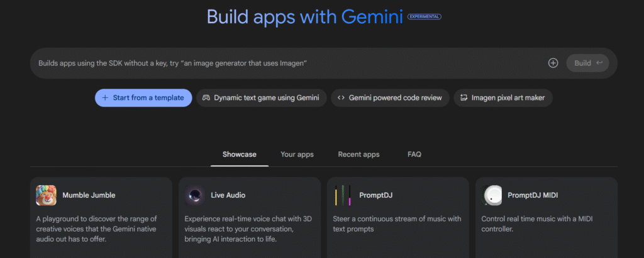Switch to Recent apps tab
Viewport: 644px width, 258px height.
(358, 154)
